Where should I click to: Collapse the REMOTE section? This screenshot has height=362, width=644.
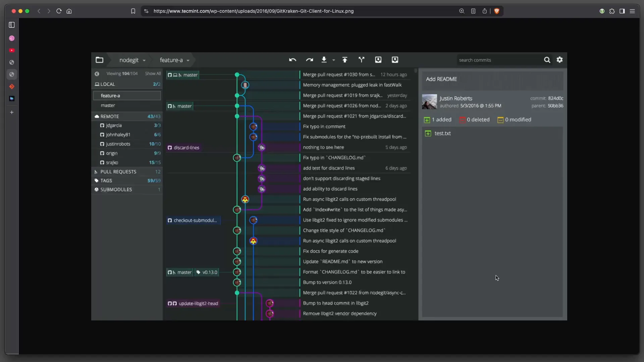109,116
